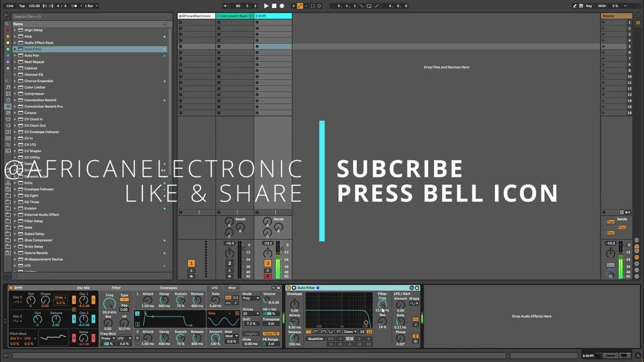Viewport: 644px width, 362px height.
Task: Click the transport Stop button
Action: pos(274,6)
